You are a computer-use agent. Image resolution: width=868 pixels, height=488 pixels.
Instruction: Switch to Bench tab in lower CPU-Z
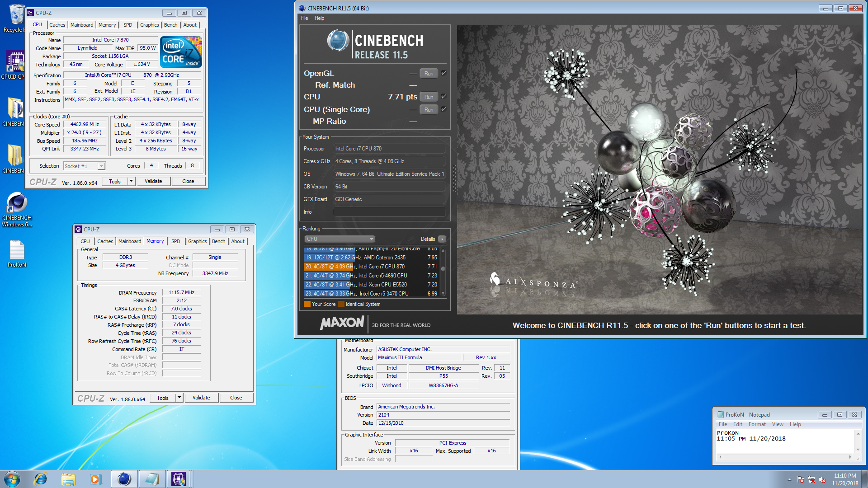pyautogui.click(x=219, y=241)
